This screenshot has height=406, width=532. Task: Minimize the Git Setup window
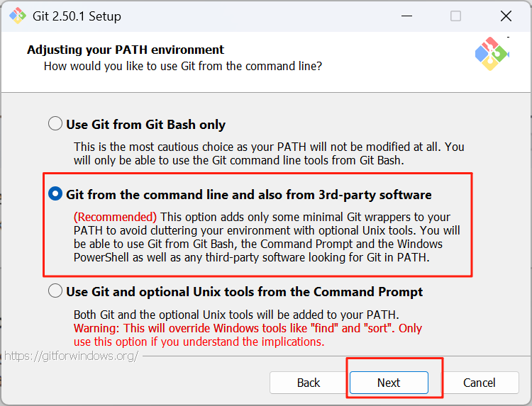pos(406,16)
